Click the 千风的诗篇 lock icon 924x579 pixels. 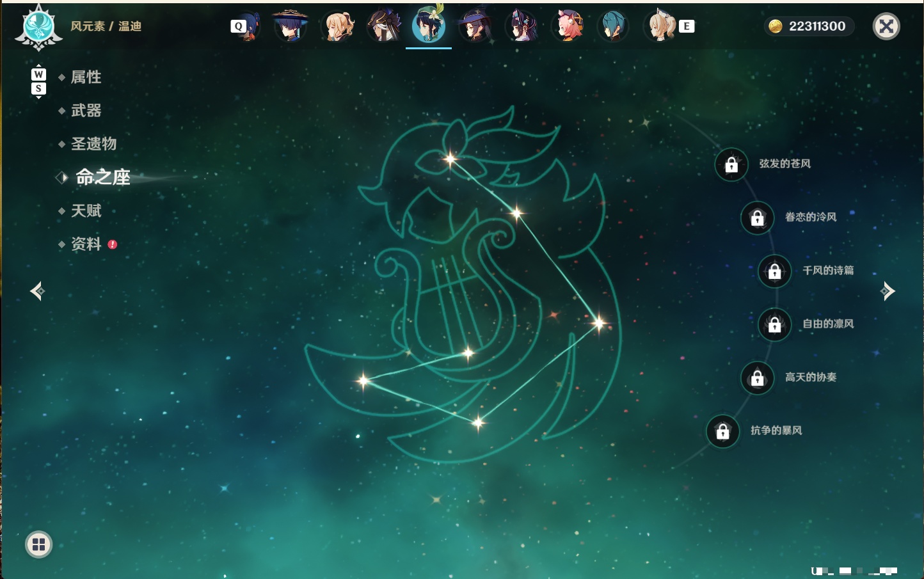tap(774, 271)
